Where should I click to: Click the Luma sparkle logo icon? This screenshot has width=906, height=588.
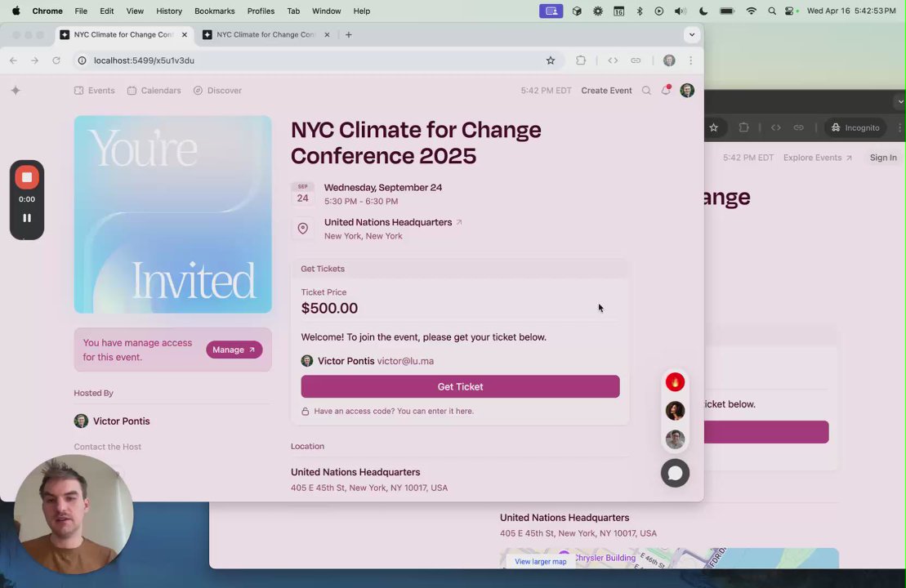16,90
